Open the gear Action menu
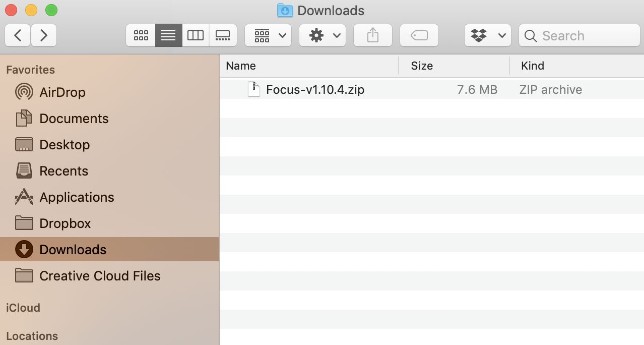Image resolution: width=644 pixels, height=345 pixels. (323, 35)
